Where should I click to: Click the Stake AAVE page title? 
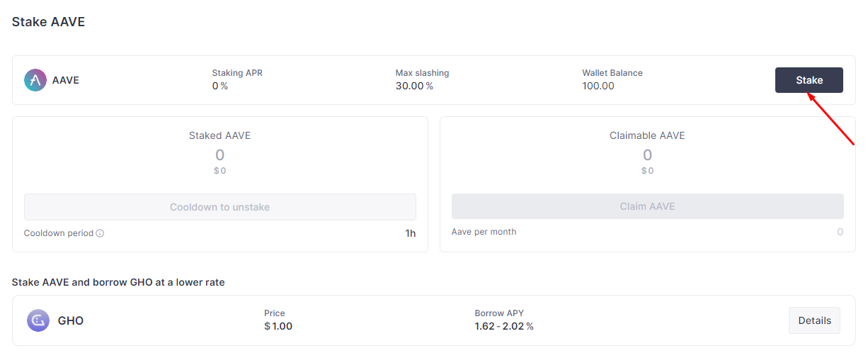(x=48, y=22)
